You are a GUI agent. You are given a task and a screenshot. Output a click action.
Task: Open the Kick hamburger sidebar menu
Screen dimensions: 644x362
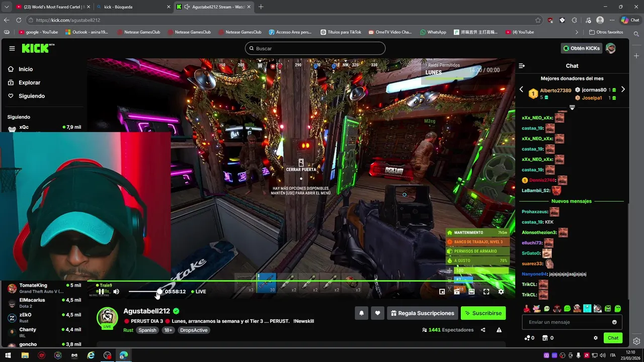(12, 48)
